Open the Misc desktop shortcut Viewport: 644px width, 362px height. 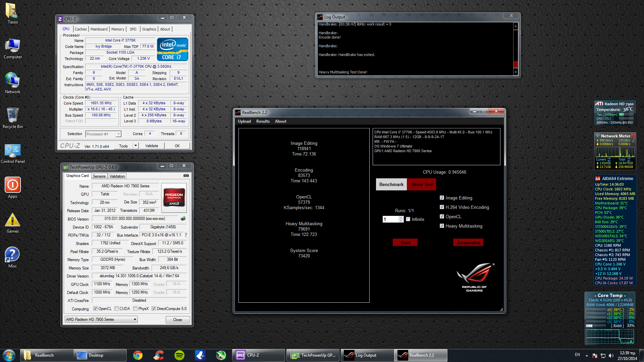(x=12, y=257)
